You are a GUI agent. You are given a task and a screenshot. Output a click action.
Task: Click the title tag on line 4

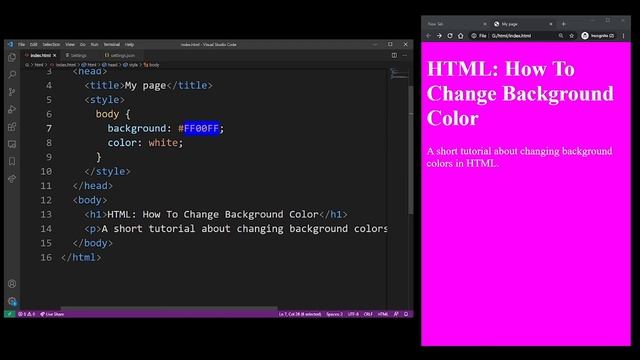104,85
